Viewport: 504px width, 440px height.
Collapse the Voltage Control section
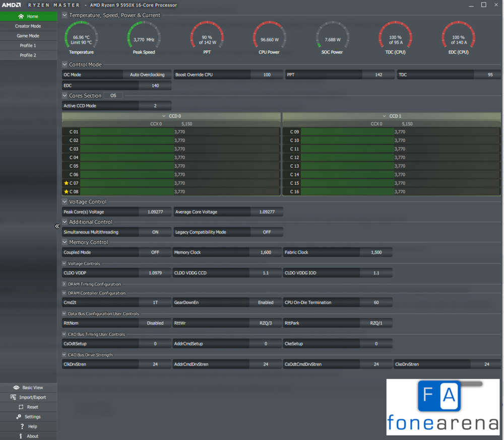click(x=65, y=201)
